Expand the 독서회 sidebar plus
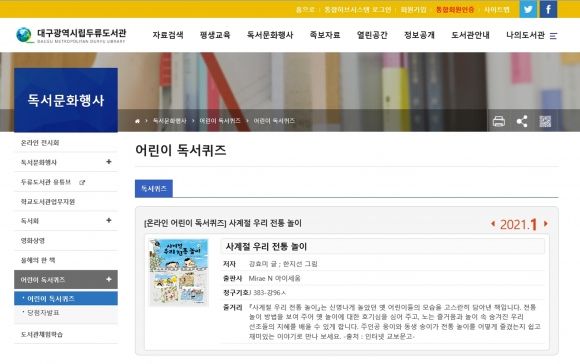Screen dimensions: 580x364 (109, 220)
